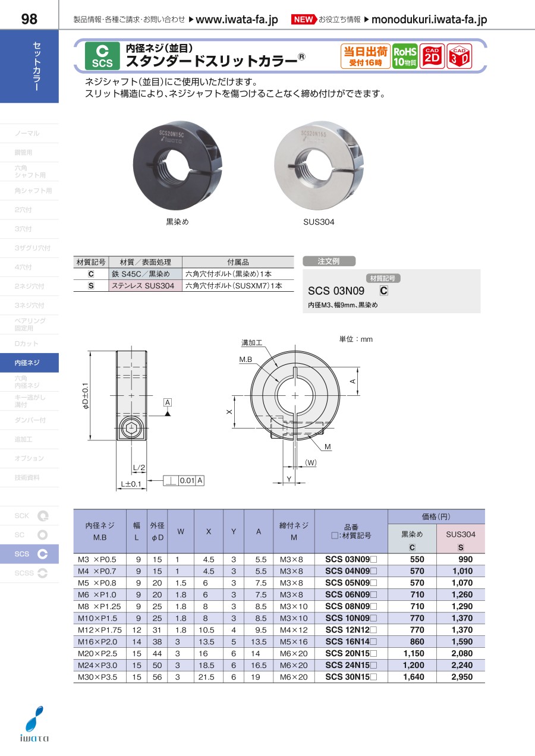
Task: Click part number SCS 20N15 in table
Action: click(x=351, y=653)
